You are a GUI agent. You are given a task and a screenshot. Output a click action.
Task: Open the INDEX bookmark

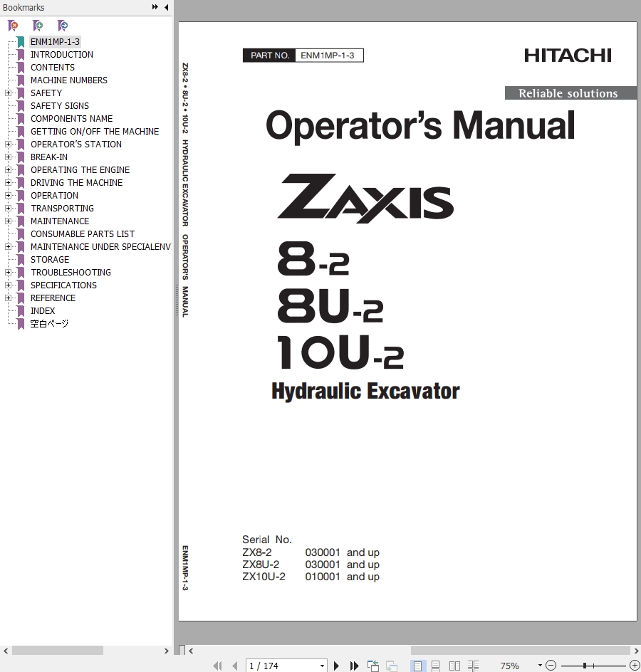[43, 311]
